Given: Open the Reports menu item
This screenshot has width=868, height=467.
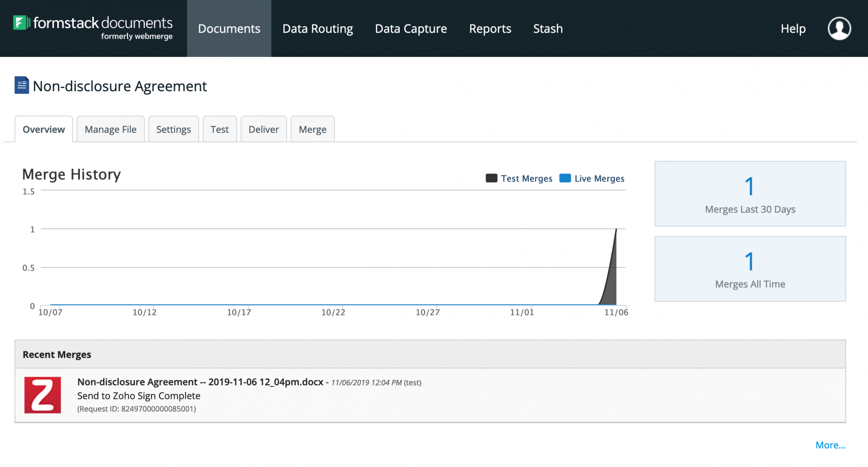Looking at the screenshot, I should click(490, 29).
